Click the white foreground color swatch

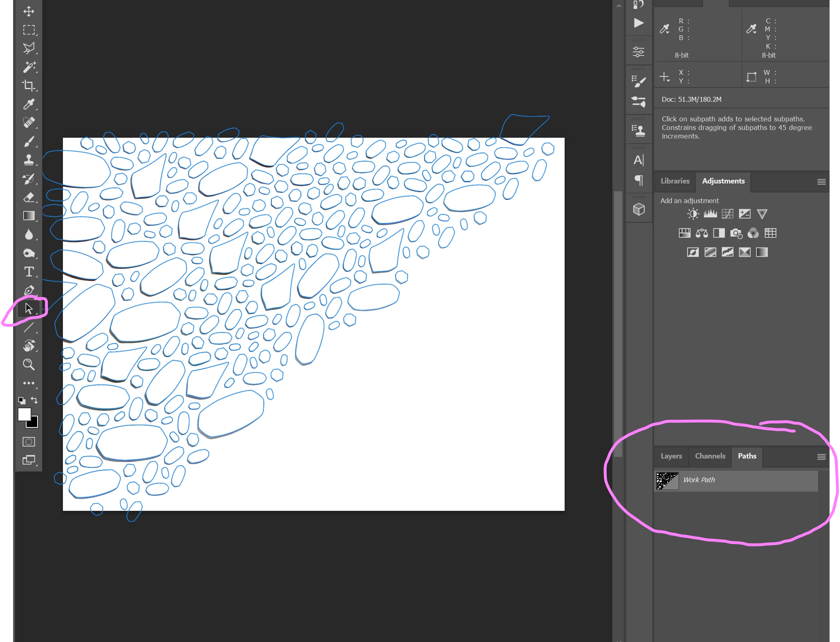click(24, 414)
